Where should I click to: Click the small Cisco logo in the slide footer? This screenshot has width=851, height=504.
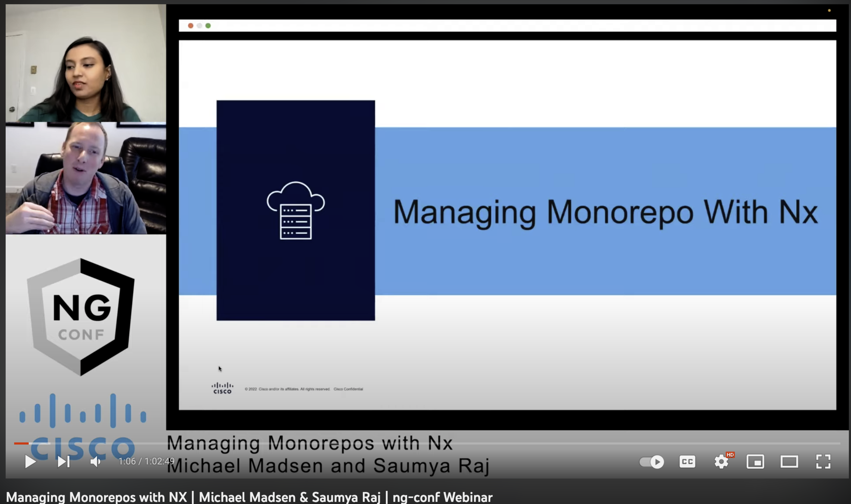coord(222,388)
